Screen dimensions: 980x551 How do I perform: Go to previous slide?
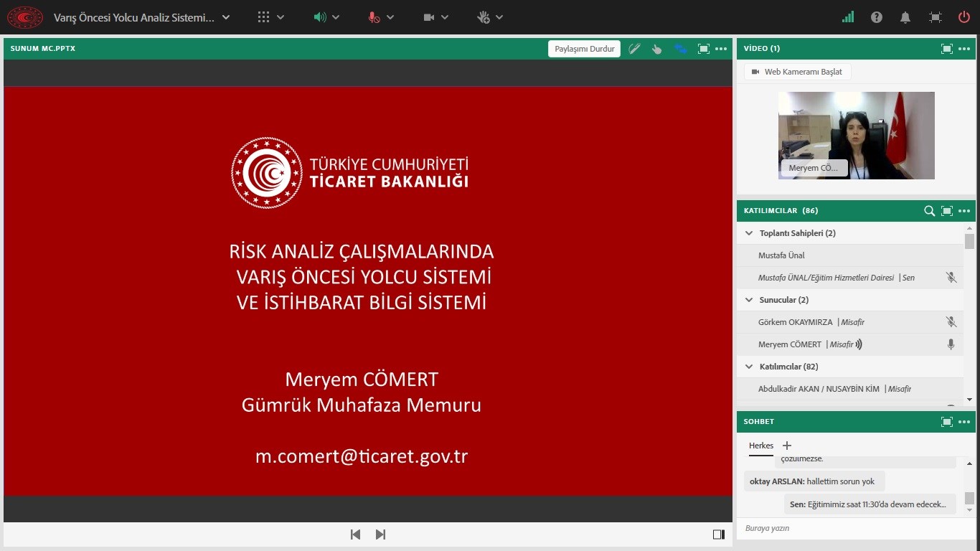355,534
